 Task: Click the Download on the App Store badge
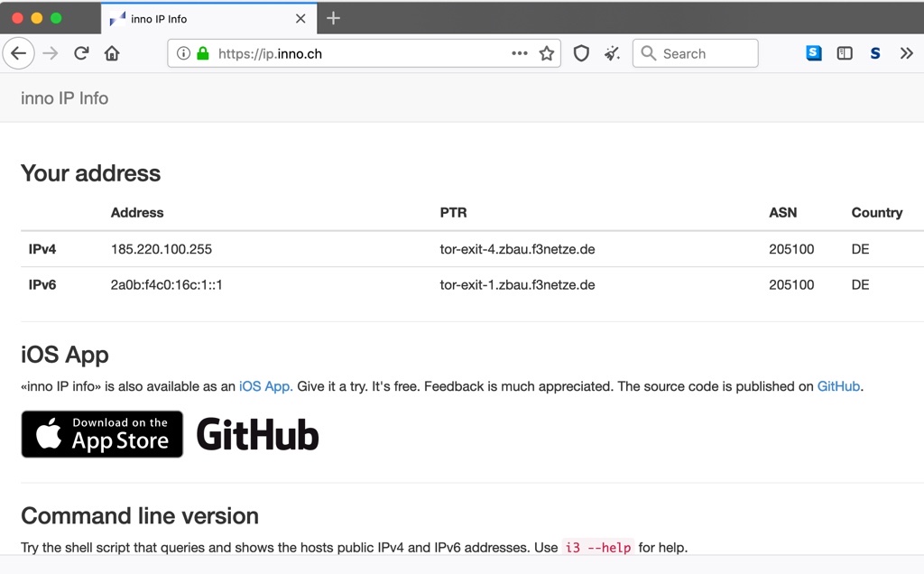pyautogui.click(x=102, y=434)
